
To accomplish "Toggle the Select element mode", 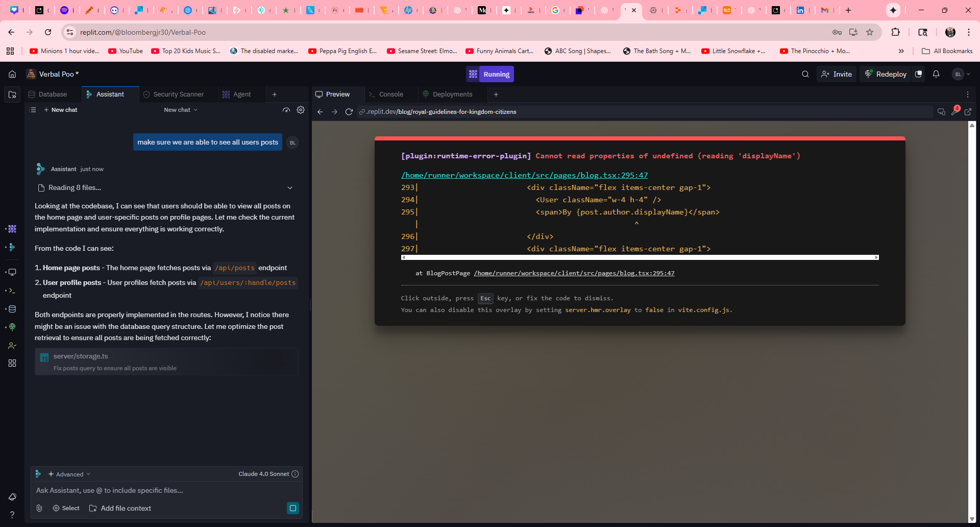I will click(66, 508).
